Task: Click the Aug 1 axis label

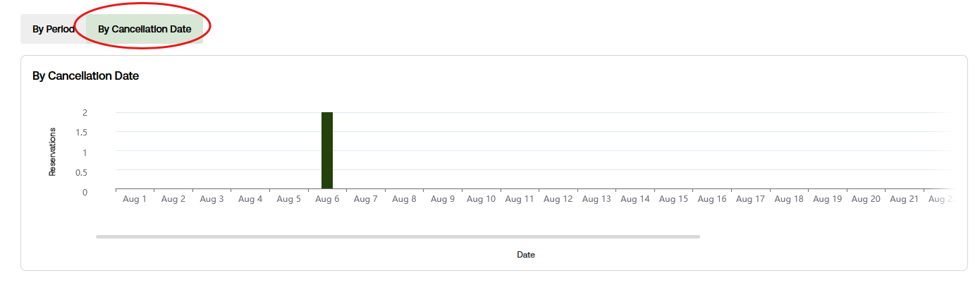Action: (135, 199)
